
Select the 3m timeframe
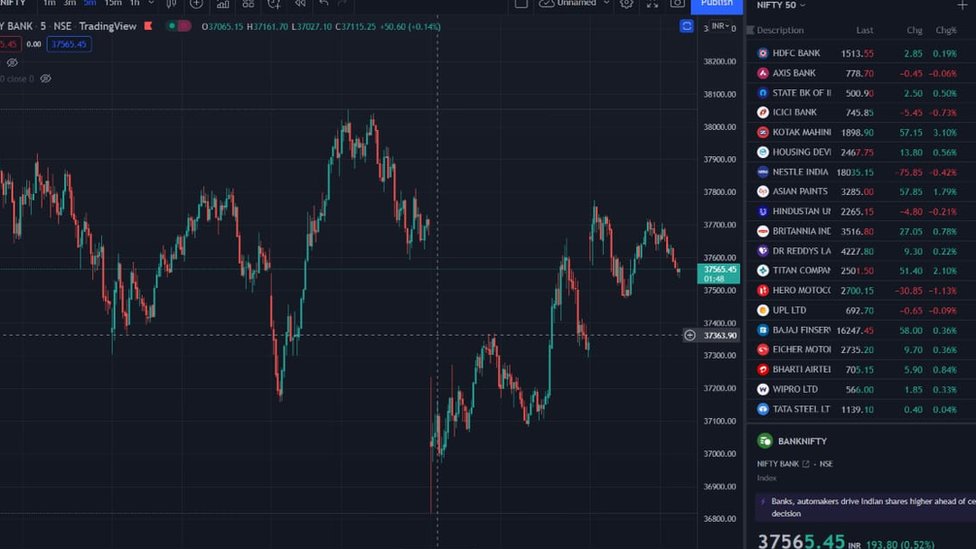tap(70, 3)
